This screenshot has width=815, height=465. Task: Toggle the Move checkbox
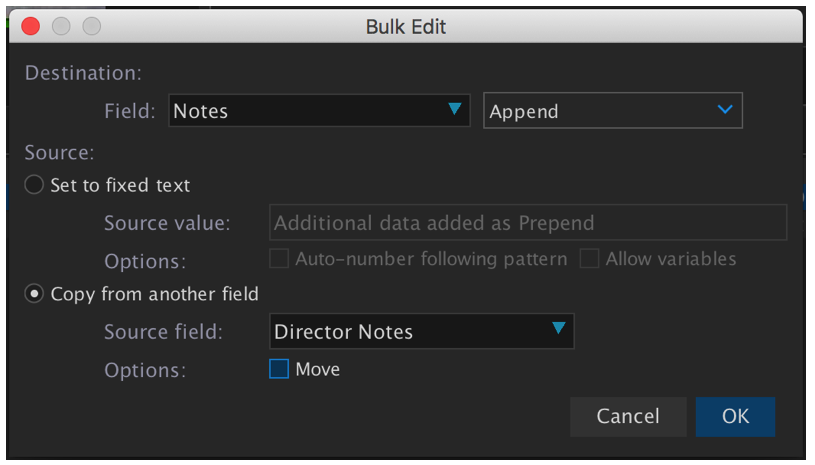tap(279, 370)
